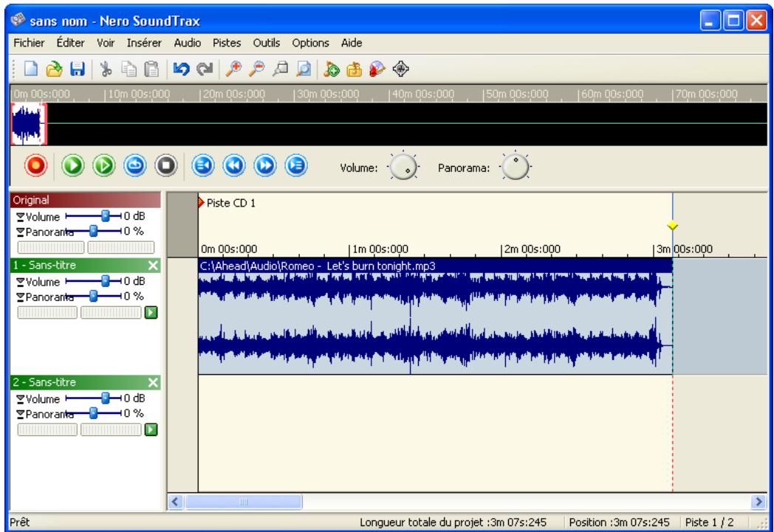The image size is (774, 532).
Task: Expand track 1 Panorama dropdown arrow
Action: [x=20, y=297]
